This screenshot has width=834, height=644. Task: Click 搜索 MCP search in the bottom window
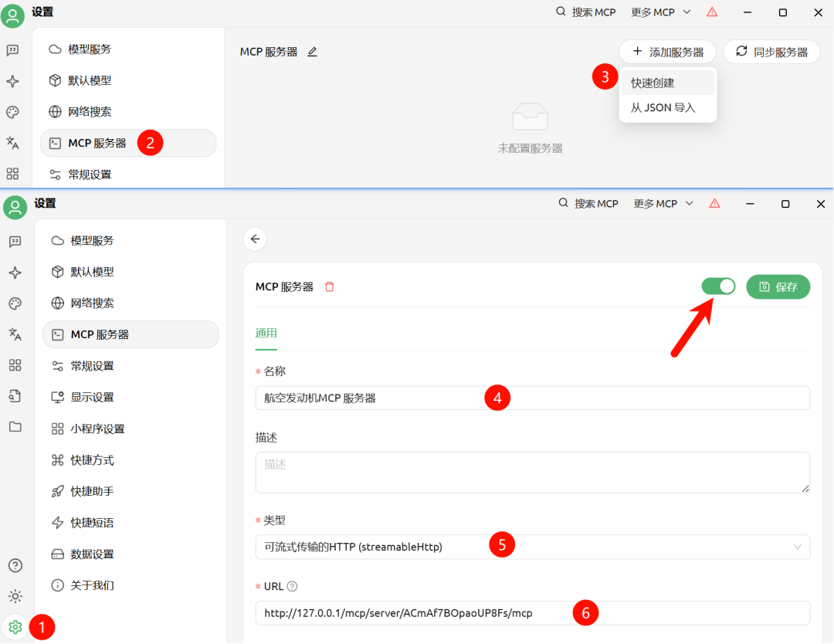pos(588,203)
